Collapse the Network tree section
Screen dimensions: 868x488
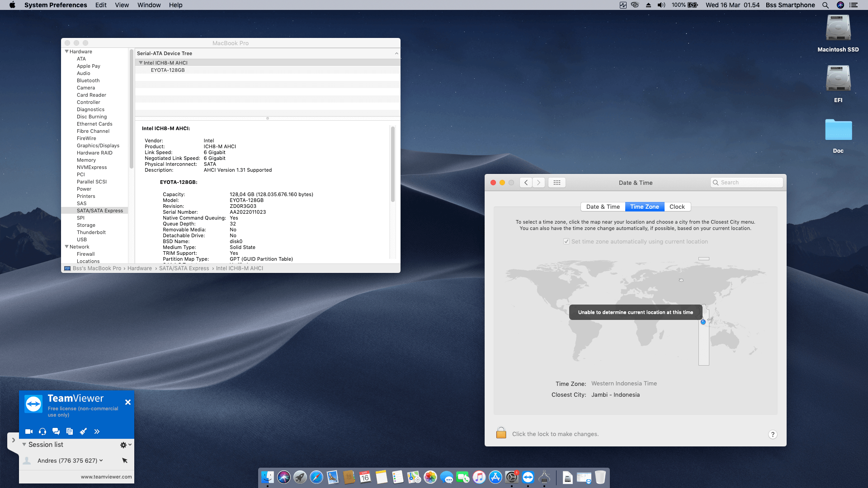66,247
